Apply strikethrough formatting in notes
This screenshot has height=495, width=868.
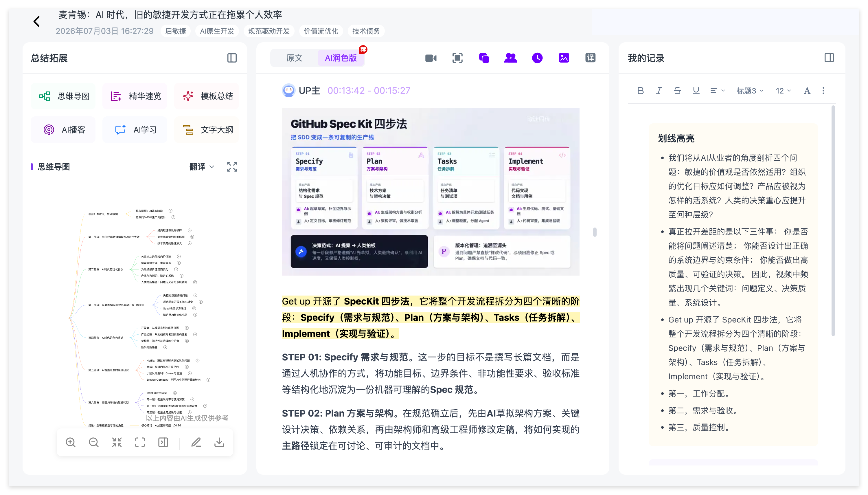click(677, 91)
